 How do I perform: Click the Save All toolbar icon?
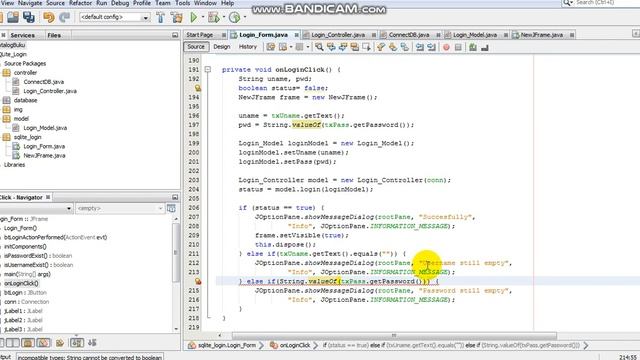pyautogui.click(x=29, y=17)
